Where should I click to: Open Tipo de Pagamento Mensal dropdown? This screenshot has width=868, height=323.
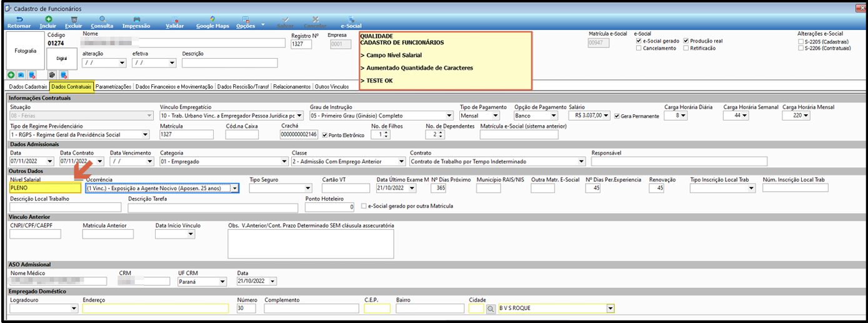pos(496,116)
